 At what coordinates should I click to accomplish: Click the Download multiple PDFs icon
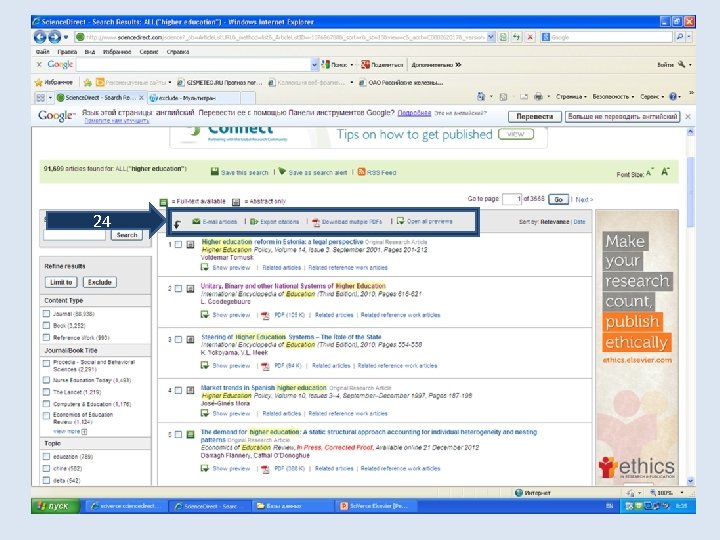pos(316,222)
